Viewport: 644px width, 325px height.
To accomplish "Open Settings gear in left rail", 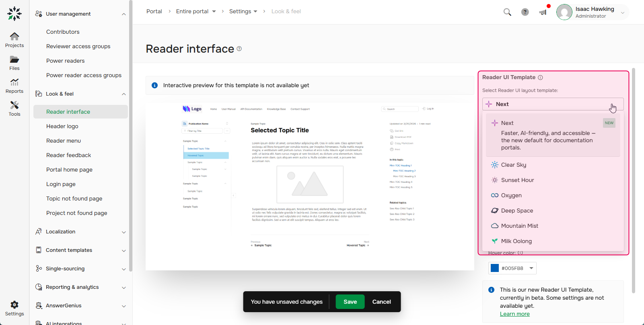I will [x=14, y=308].
